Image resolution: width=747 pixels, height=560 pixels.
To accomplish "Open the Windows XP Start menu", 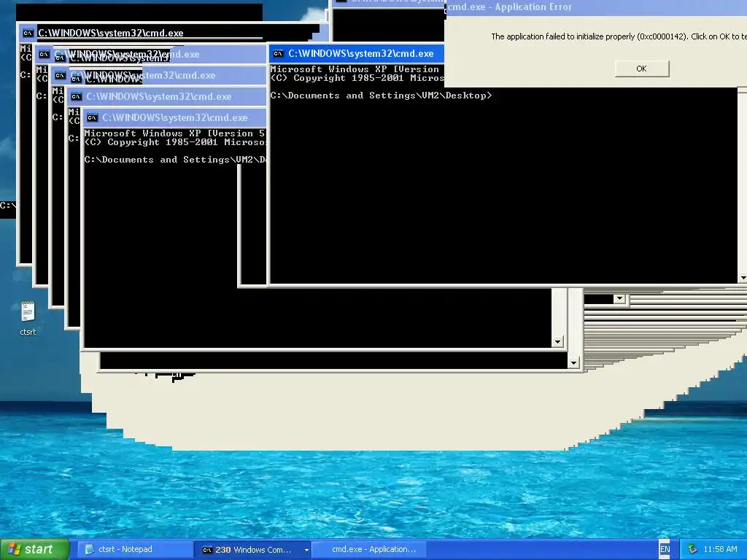I will [x=34, y=549].
